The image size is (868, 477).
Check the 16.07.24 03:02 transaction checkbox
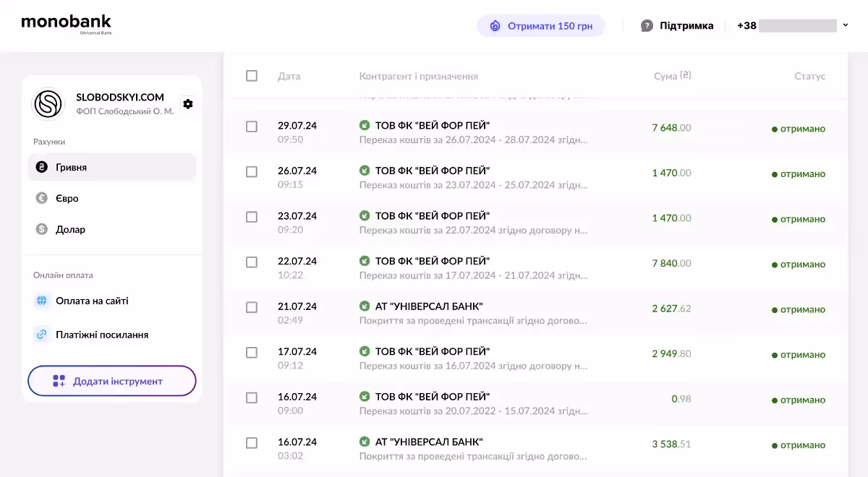coord(252,443)
